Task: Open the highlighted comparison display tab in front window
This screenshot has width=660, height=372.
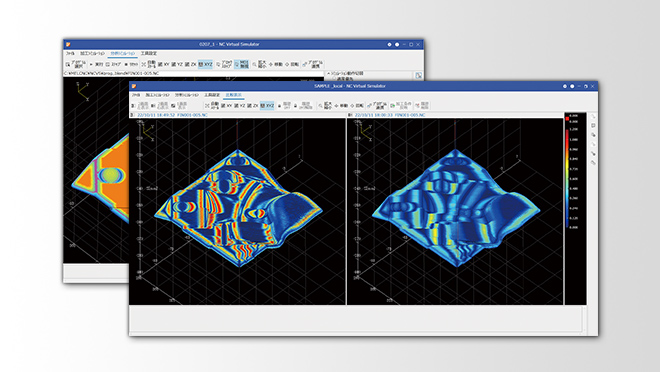Action: pyautogui.click(x=234, y=95)
